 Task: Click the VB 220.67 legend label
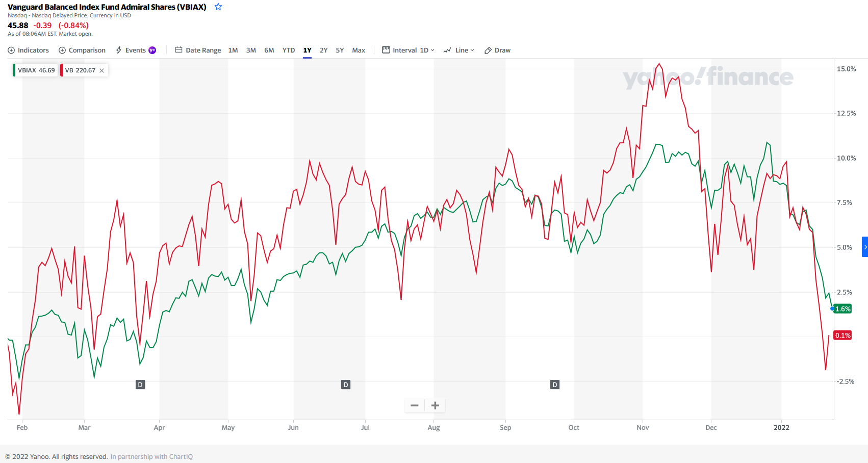point(80,70)
